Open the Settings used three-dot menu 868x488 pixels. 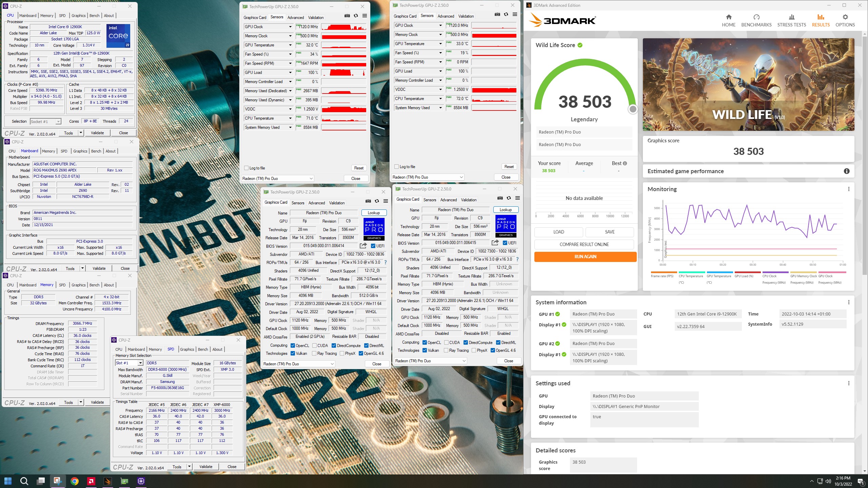[x=849, y=383]
